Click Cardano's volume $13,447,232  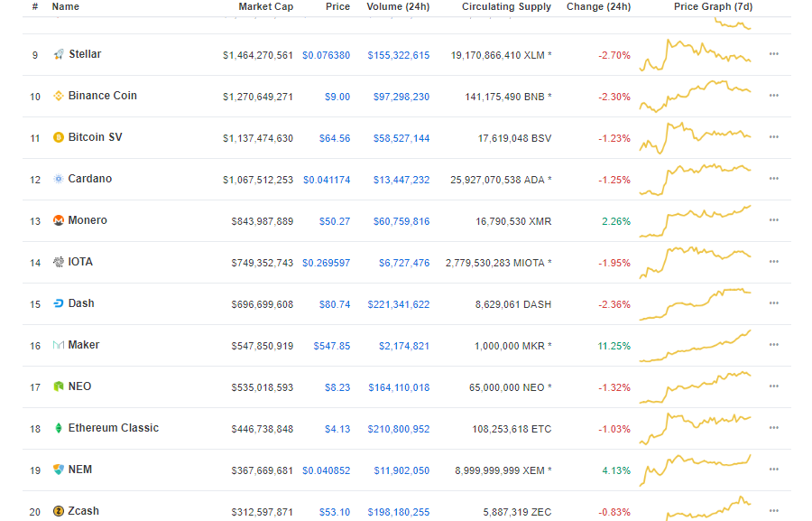tap(401, 180)
